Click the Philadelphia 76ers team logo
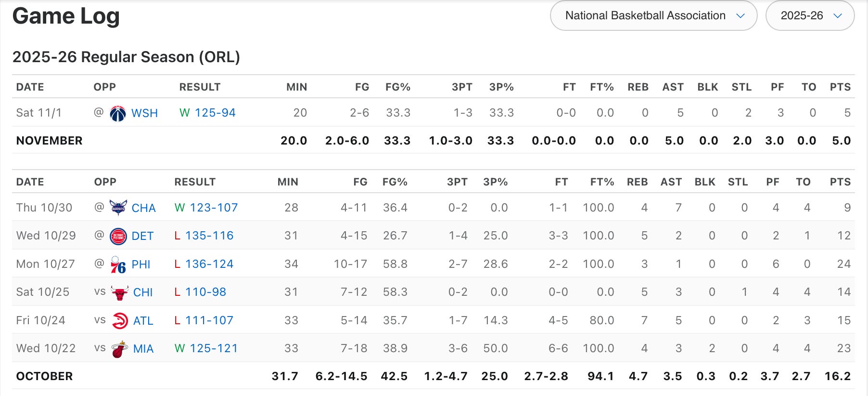Screen dimensions: 868x396 tap(118, 264)
